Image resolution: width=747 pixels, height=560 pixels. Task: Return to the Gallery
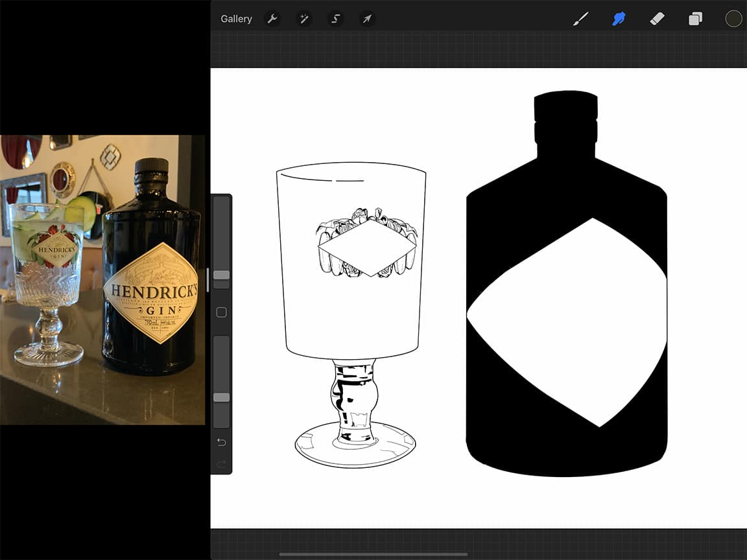coord(235,19)
